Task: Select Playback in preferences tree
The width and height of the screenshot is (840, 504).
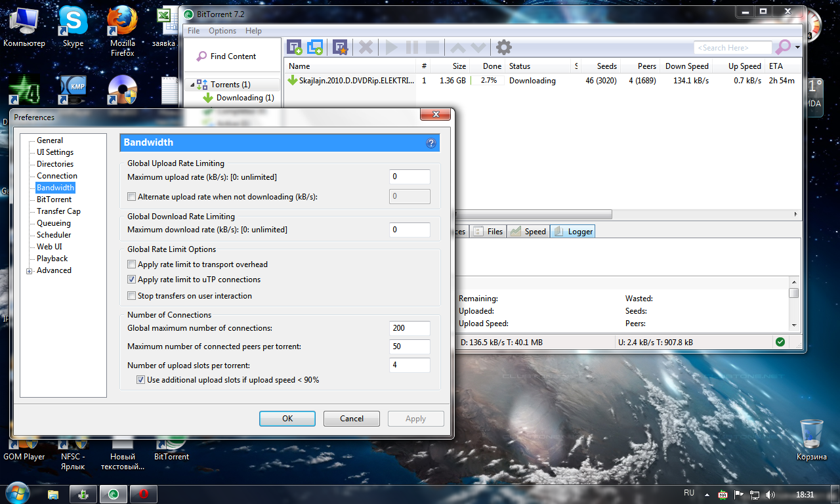Action: pos(52,259)
